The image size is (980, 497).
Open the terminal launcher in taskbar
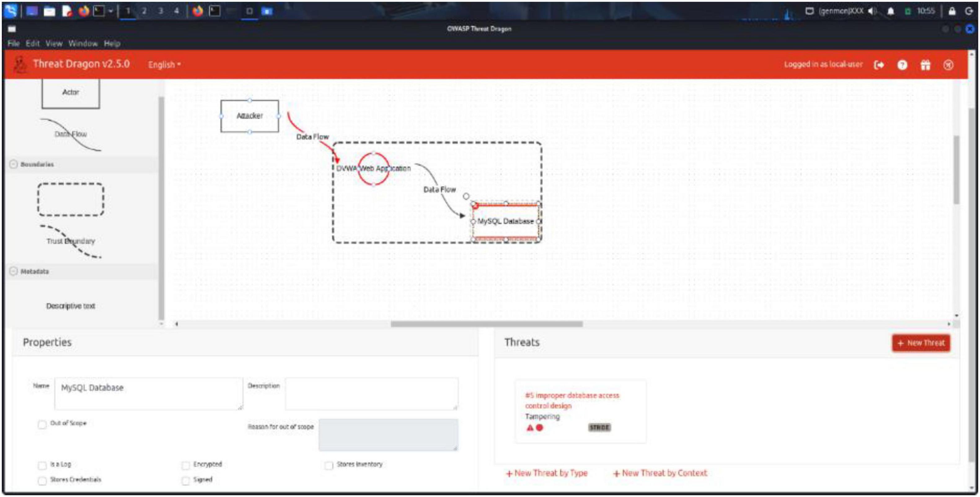click(x=99, y=11)
